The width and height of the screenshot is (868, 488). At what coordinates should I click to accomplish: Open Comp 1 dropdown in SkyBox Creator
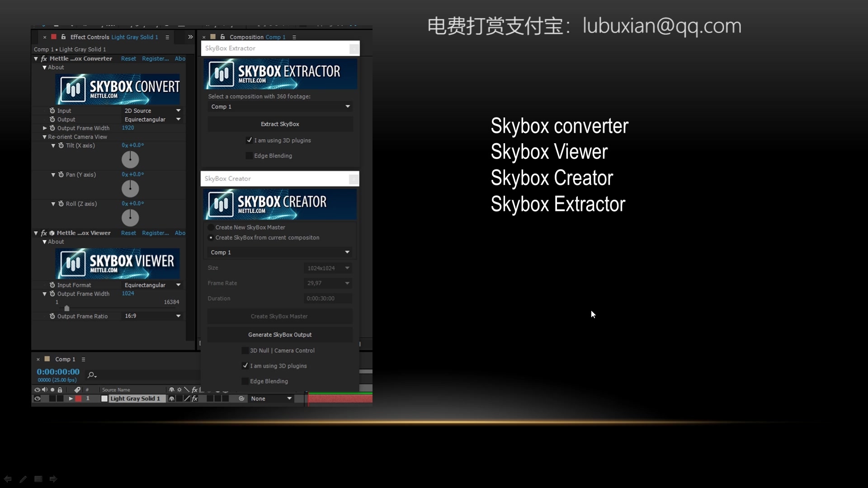point(280,252)
